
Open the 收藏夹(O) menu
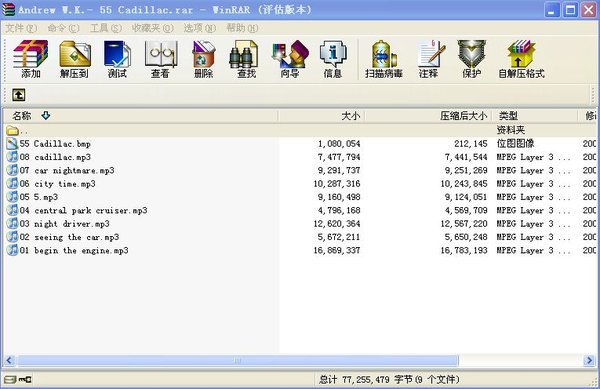[x=152, y=28]
